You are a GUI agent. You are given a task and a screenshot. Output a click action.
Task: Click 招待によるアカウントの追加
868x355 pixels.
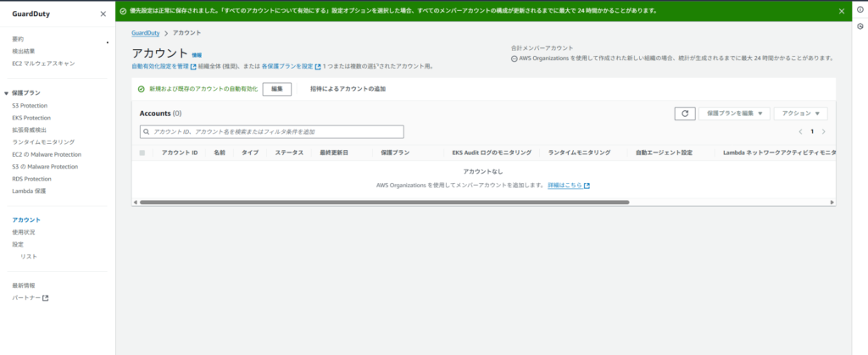[x=348, y=89]
